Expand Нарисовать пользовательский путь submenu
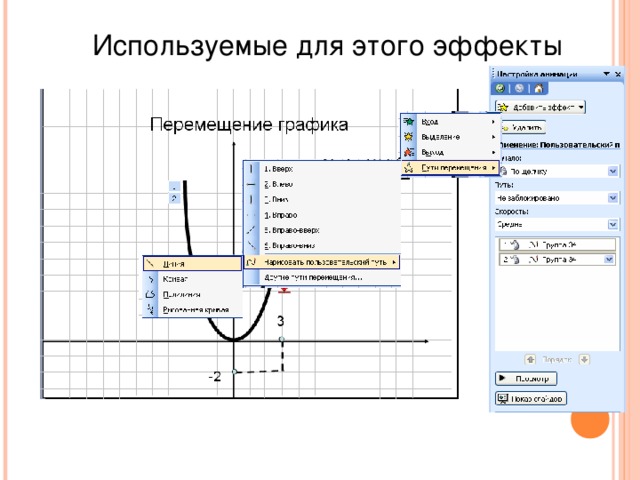 click(322, 262)
